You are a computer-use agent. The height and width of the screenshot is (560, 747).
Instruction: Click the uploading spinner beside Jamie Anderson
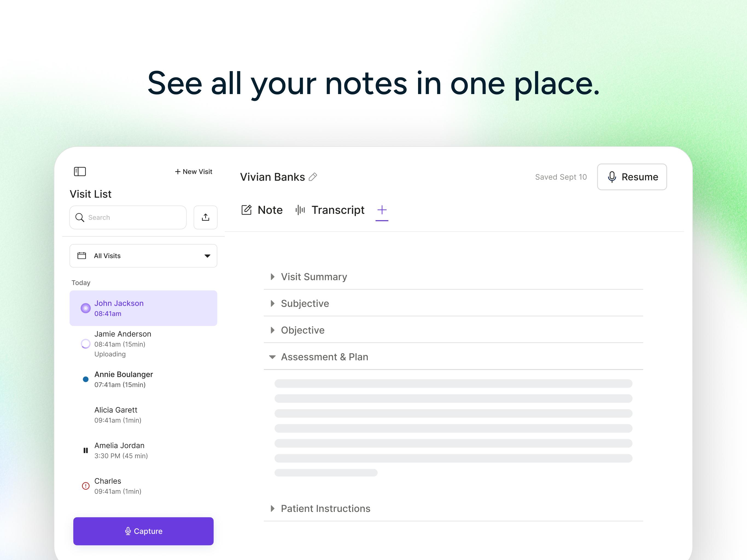pos(85,344)
